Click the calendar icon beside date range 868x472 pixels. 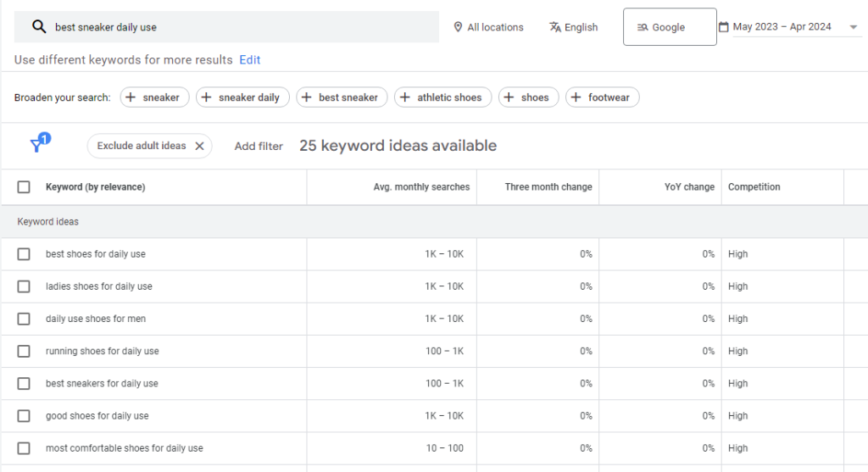[723, 27]
